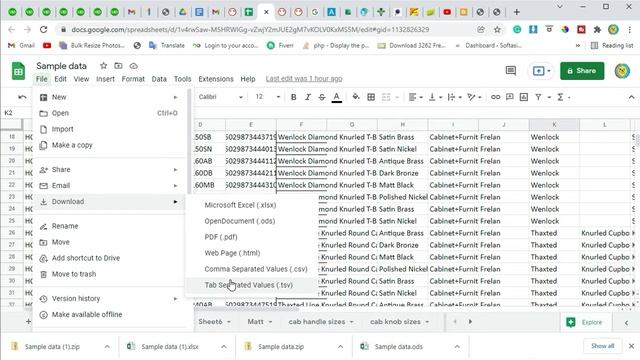Open a new browser tab
Viewport: 640px width, 360px height.
click(x=516, y=12)
